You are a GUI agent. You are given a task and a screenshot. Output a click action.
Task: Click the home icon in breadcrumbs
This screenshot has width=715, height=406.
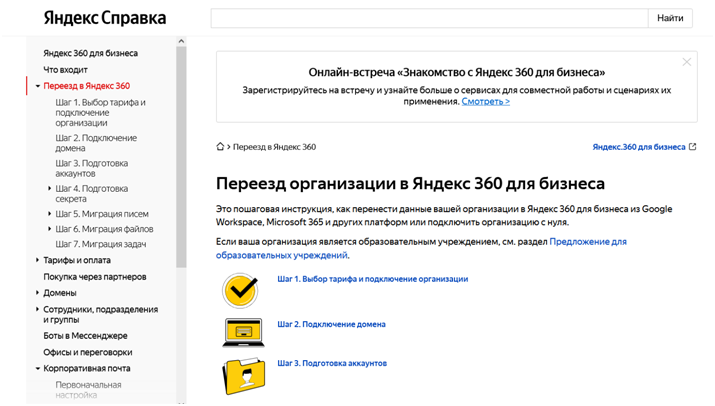220,146
